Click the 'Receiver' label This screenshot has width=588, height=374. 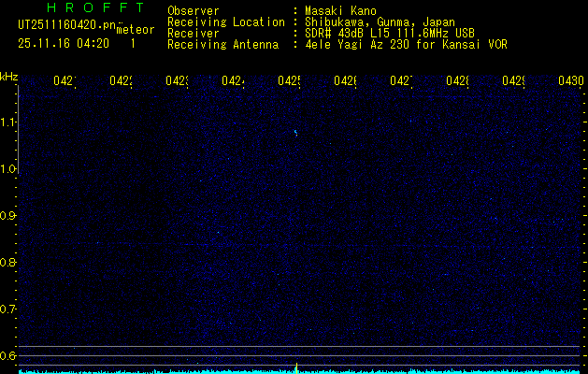(x=194, y=34)
